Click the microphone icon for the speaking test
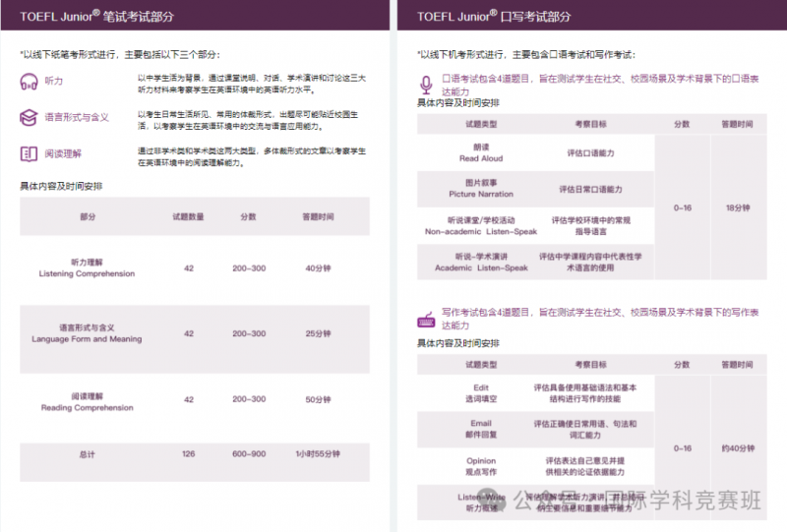This screenshot has width=787, height=532. coord(426,85)
